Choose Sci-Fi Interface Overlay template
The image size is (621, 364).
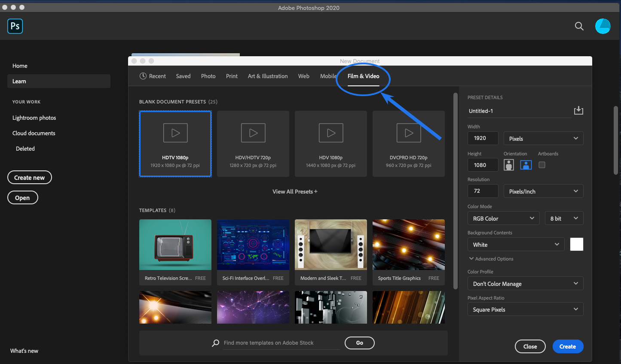tap(253, 252)
